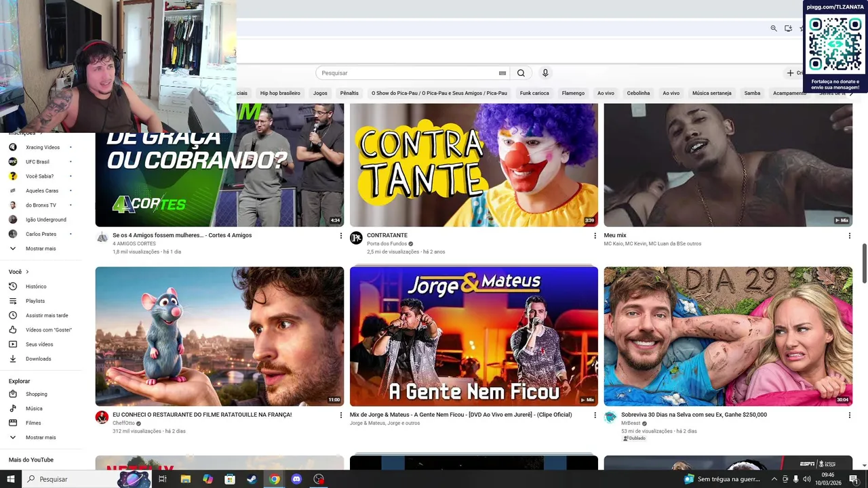Open the volume control in system tray

(806, 479)
